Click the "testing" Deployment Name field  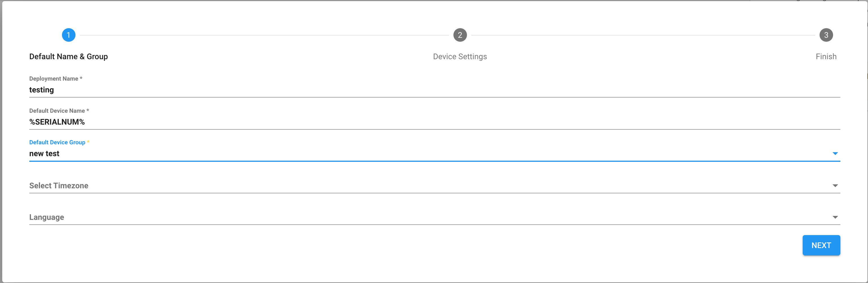pos(404,90)
